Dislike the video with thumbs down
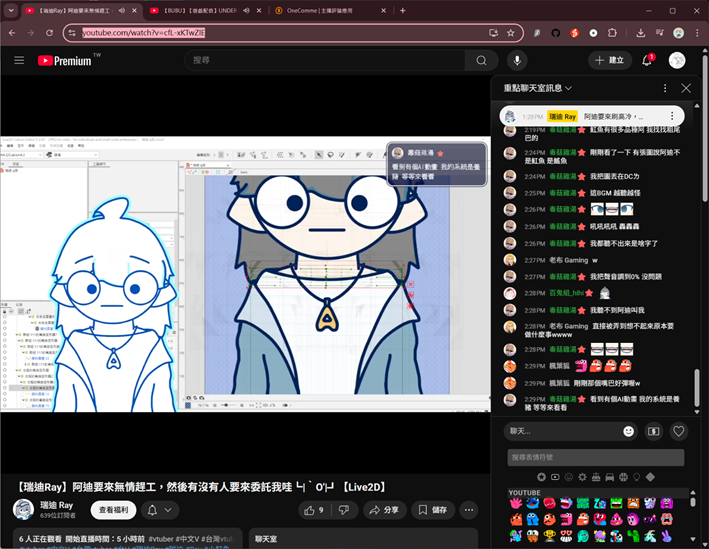 (x=343, y=510)
